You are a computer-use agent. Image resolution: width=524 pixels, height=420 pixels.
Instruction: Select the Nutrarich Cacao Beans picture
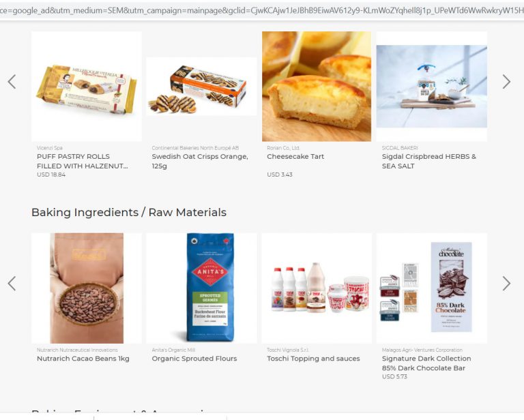[87, 288]
